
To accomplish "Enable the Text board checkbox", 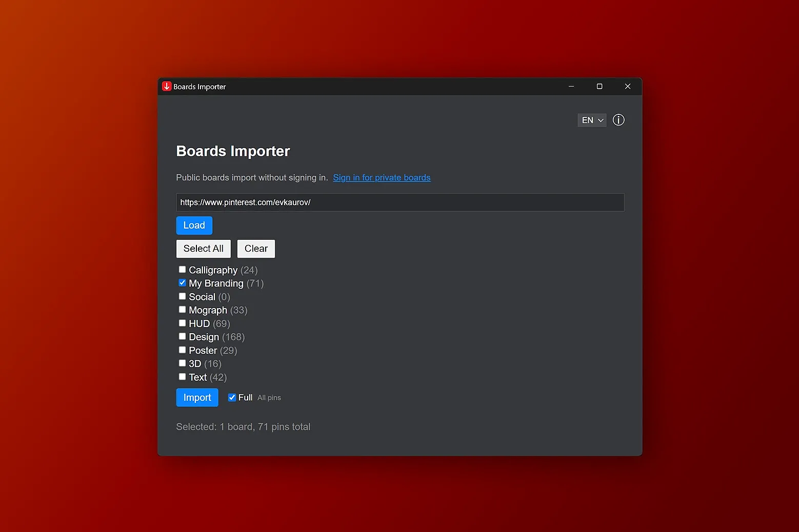I will point(182,377).
